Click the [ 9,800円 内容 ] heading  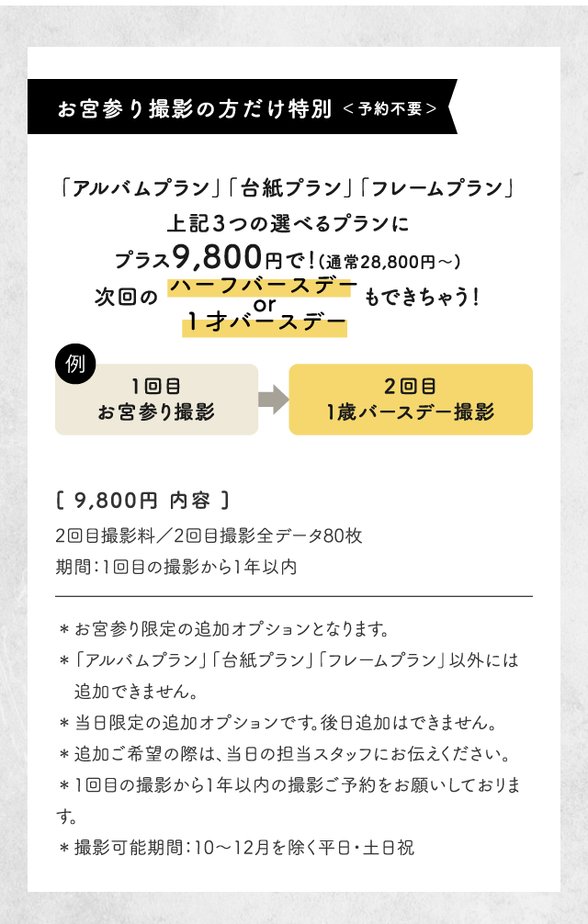[142, 501]
